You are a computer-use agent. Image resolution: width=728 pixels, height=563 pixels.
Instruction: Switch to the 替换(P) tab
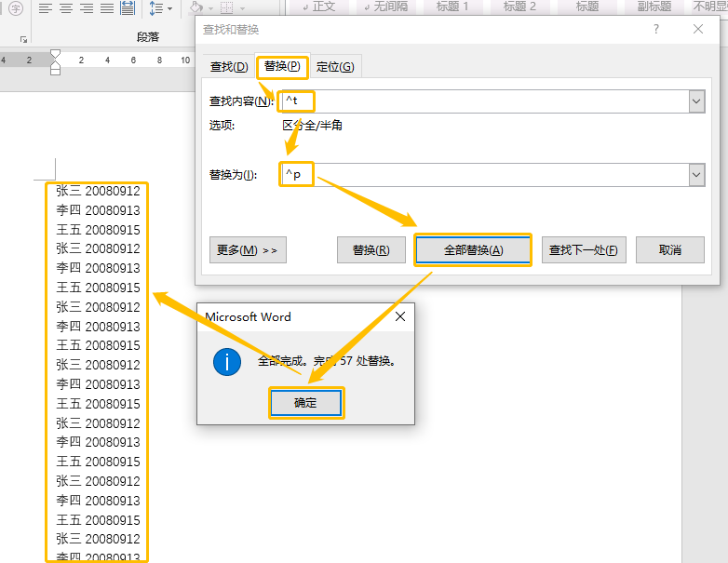(x=282, y=66)
